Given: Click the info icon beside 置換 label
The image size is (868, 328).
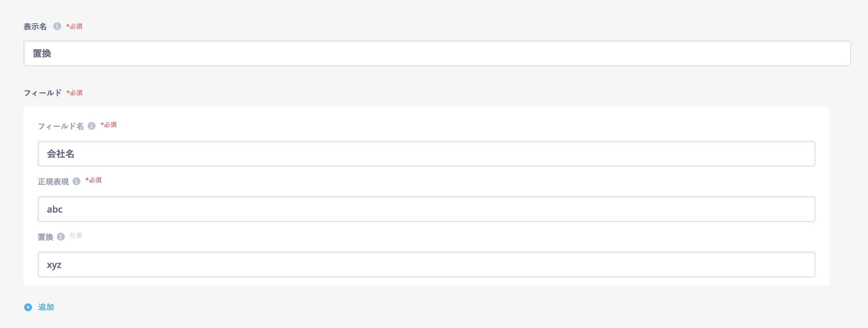Looking at the screenshot, I should (x=61, y=237).
